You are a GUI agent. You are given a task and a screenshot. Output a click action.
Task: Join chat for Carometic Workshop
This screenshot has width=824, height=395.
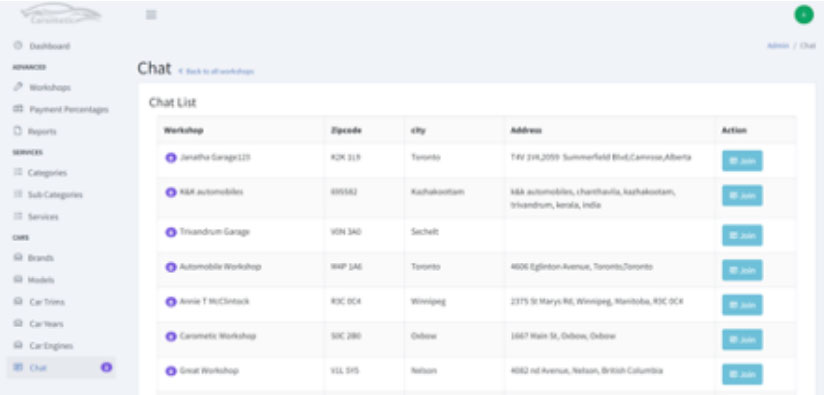tap(742, 339)
